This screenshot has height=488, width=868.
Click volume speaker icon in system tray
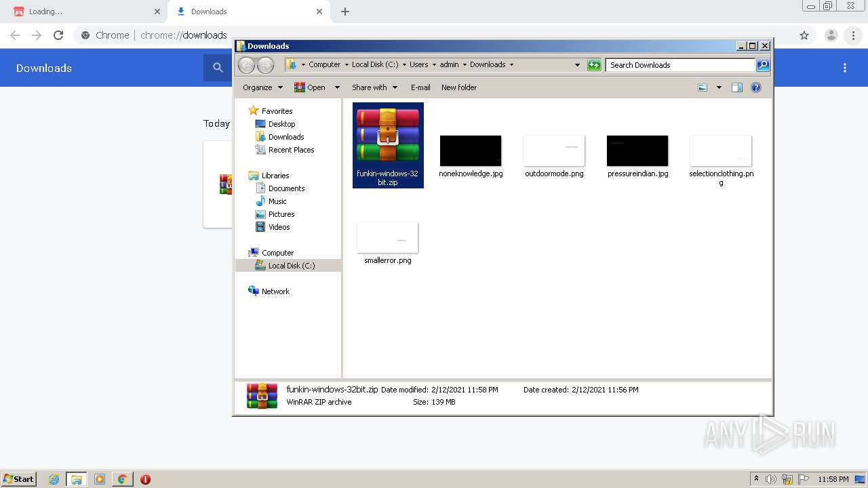pos(771,479)
